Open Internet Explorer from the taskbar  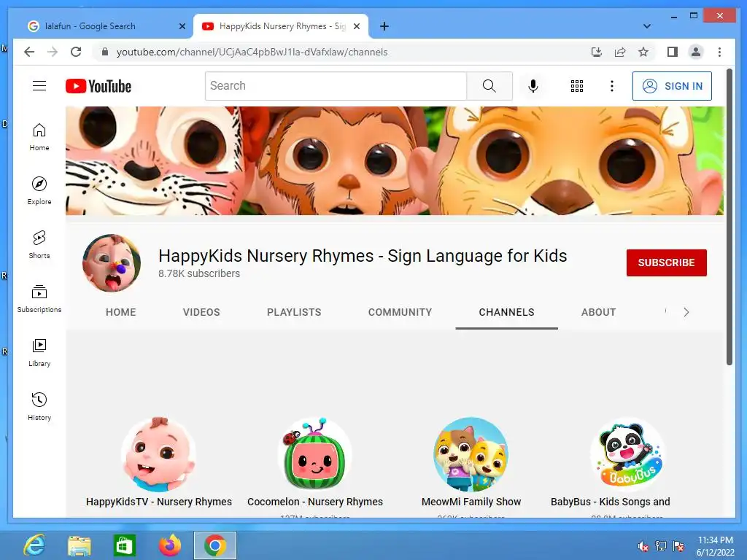pos(34,545)
